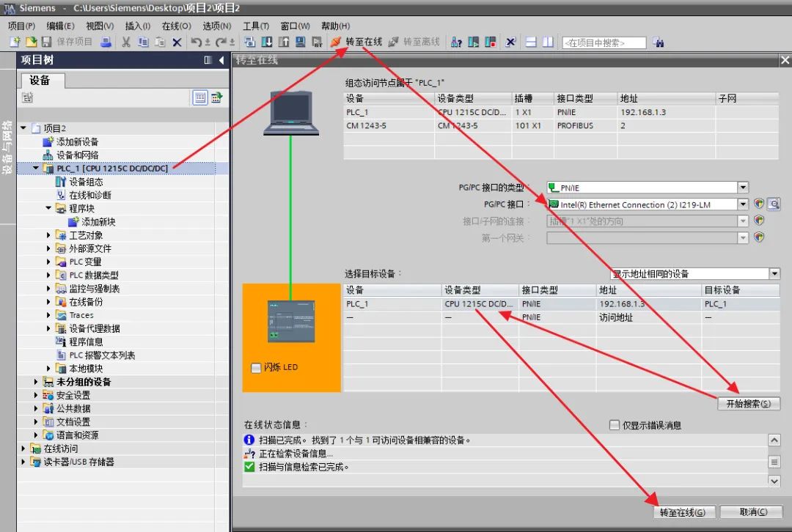
Task: Click the 保存项目 toolbar icon
Action: click(45, 42)
